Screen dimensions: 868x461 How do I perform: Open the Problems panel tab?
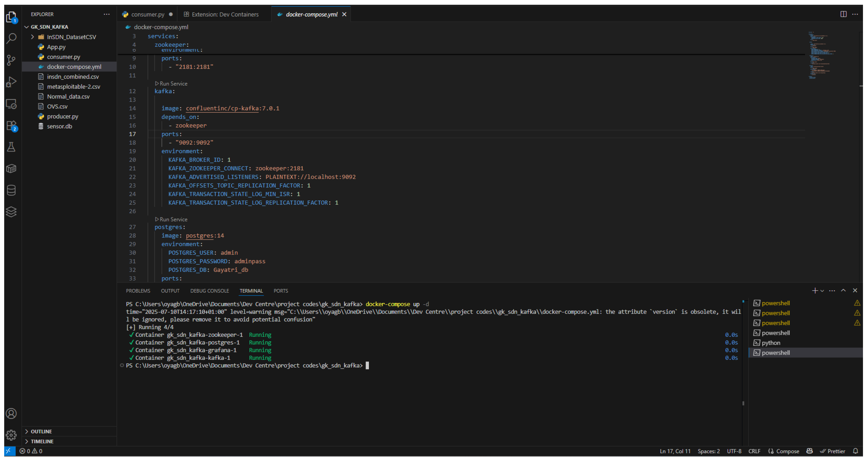[x=138, y=291]
